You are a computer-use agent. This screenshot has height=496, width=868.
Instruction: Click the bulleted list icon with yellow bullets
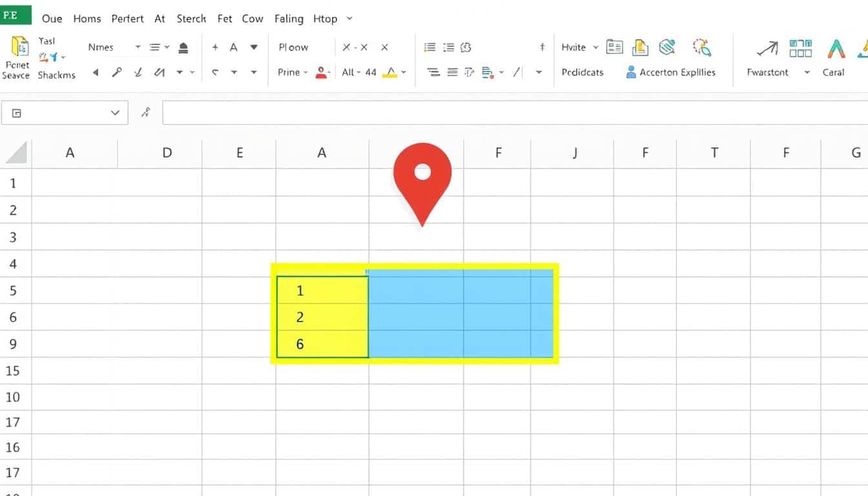[429, 47]
